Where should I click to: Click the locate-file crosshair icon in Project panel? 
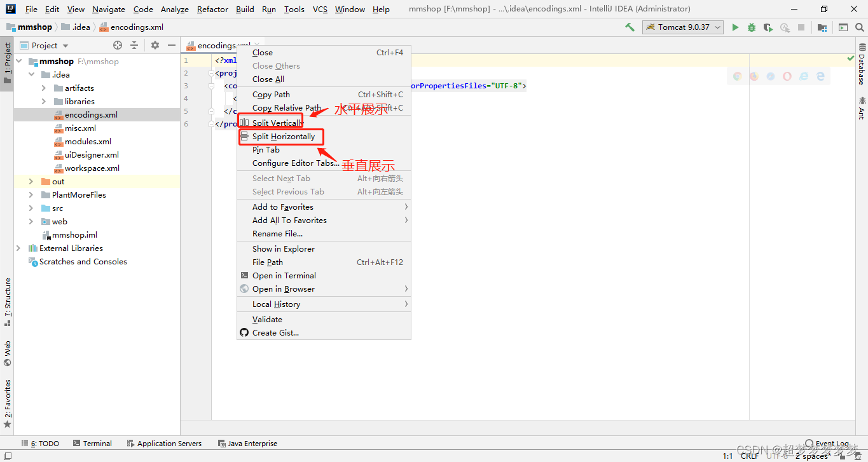[118, 45]
